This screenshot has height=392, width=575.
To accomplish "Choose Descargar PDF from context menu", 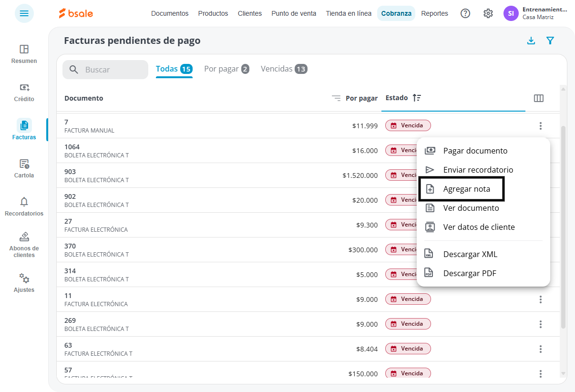I will 483,273.
